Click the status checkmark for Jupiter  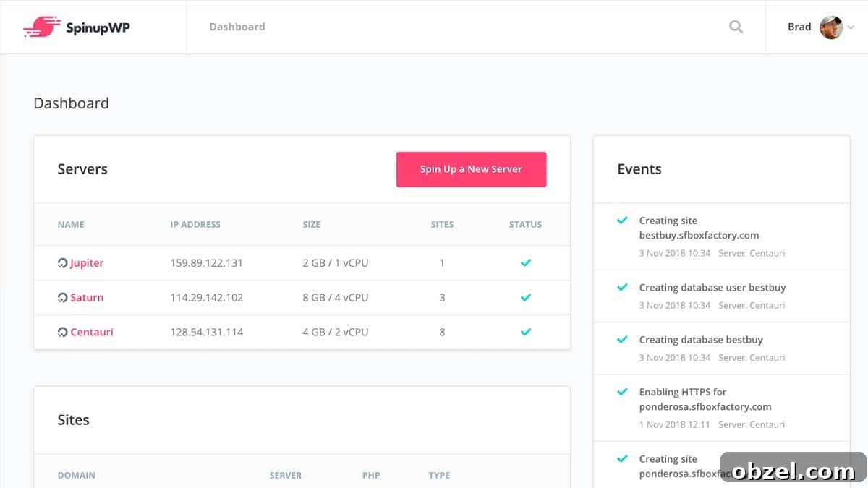click(x=525, y=263)
